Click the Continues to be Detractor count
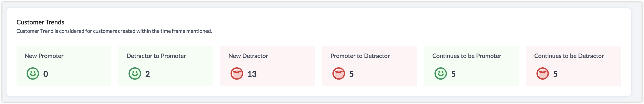 (x=555, y=74)
